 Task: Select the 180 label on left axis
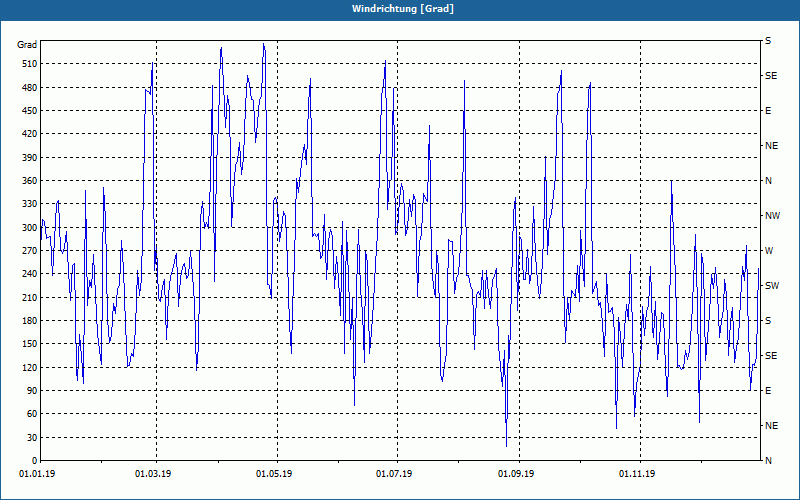29,320
